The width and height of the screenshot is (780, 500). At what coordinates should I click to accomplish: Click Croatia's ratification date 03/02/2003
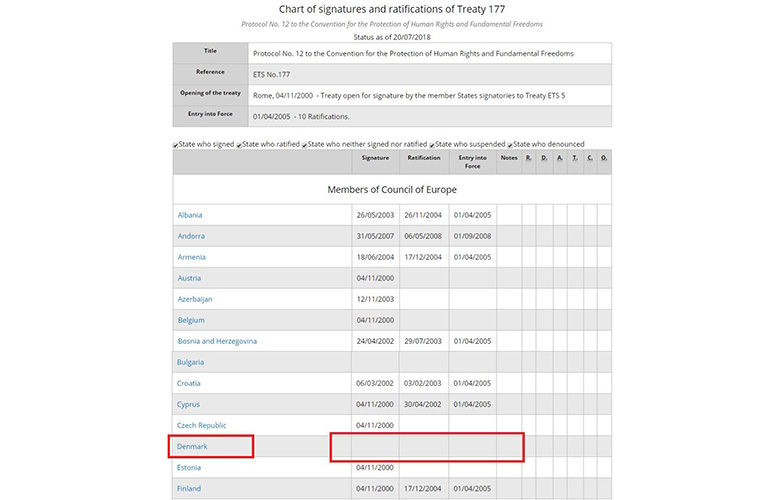click(x=422, y=383)
